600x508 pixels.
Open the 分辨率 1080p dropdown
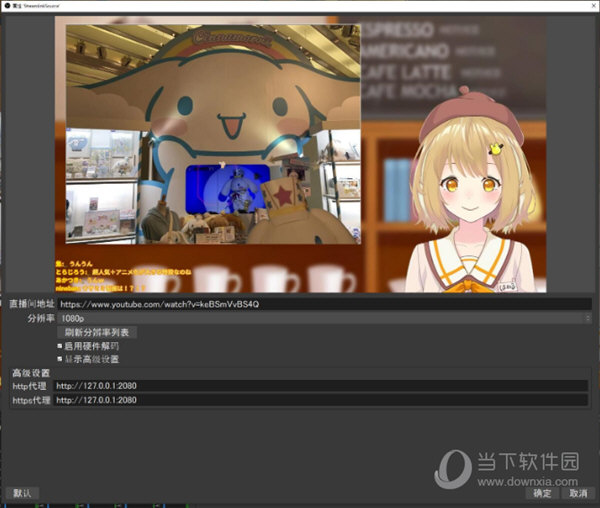324,318
